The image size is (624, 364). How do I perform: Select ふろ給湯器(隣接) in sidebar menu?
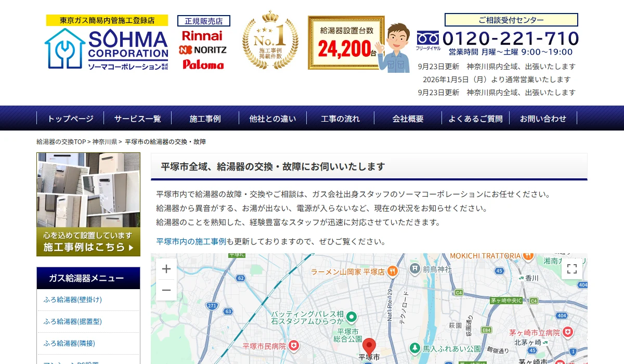pyautogui.click(x=88, y=343)
